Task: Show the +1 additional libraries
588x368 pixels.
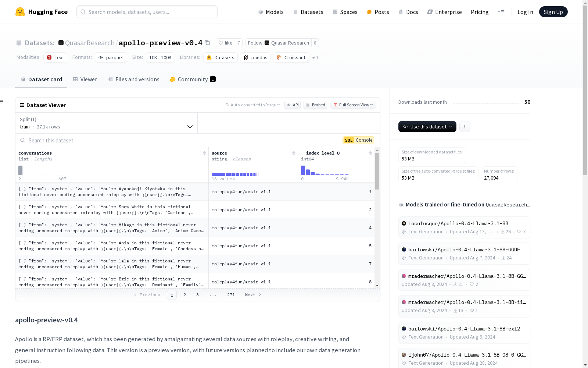Action: [x=315, y=57]
